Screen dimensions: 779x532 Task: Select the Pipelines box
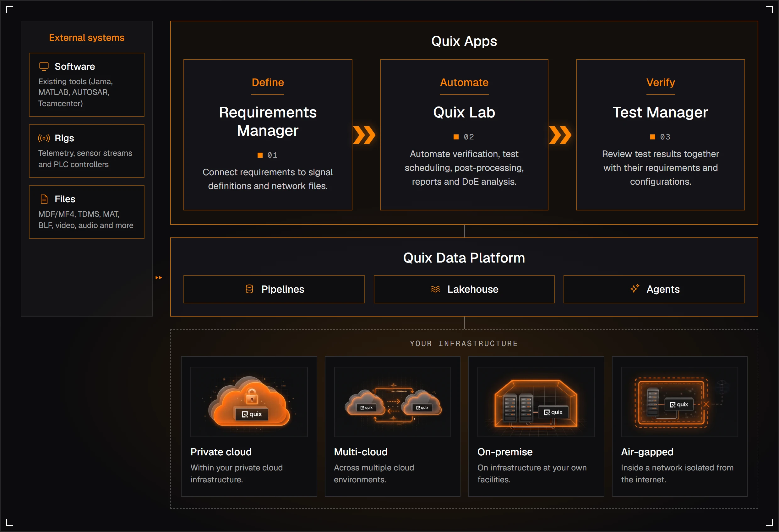pos(274,289)
